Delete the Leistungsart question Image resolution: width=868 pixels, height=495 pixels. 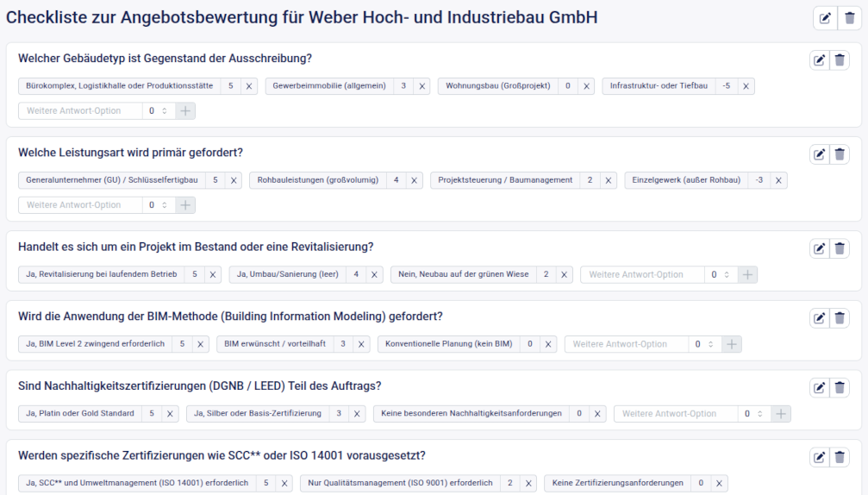point(840,154)
